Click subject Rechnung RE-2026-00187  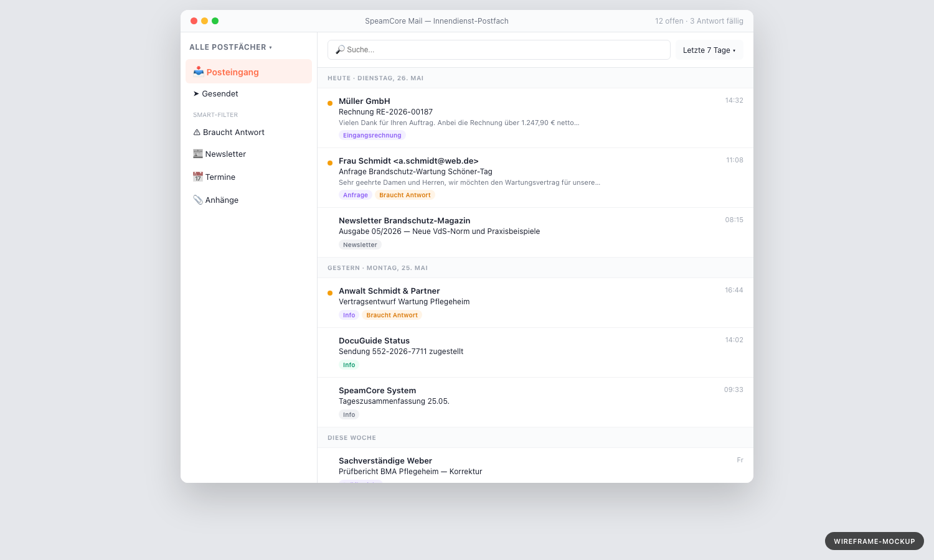point(385,112)
